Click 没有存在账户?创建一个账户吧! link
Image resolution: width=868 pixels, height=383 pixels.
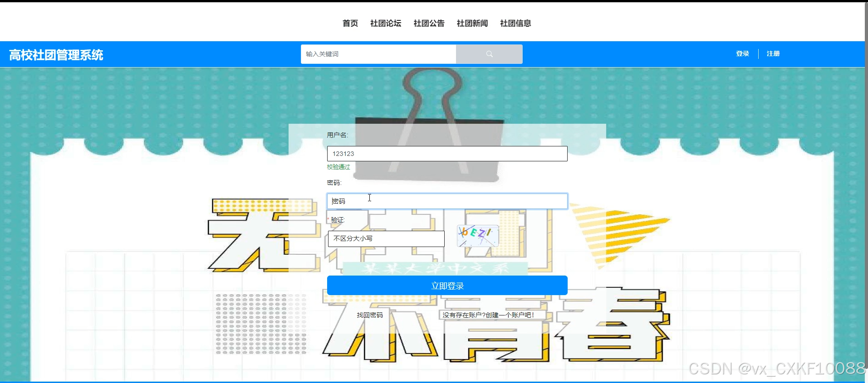[488, 315]
